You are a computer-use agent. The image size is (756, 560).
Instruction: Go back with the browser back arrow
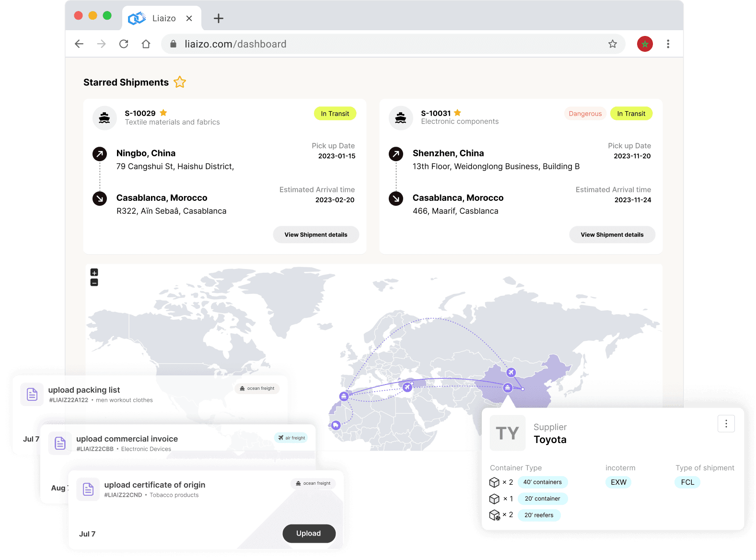click(x=80, y=44)
